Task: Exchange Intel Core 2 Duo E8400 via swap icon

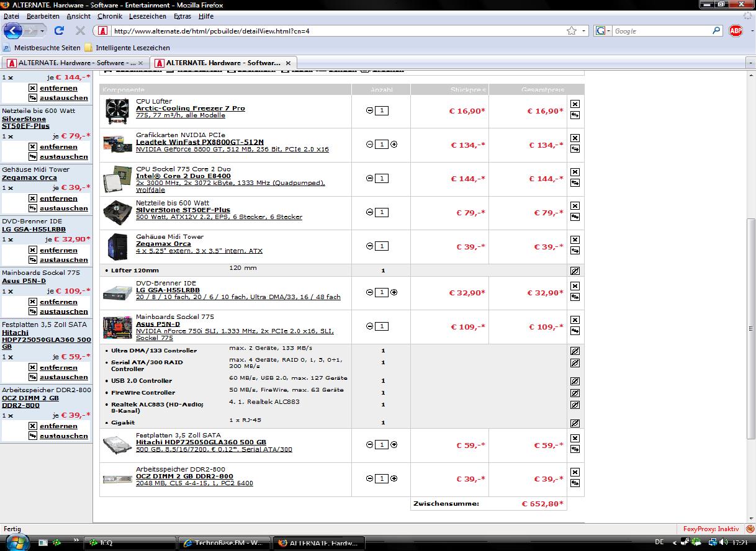Action: [x=575, y=182]
